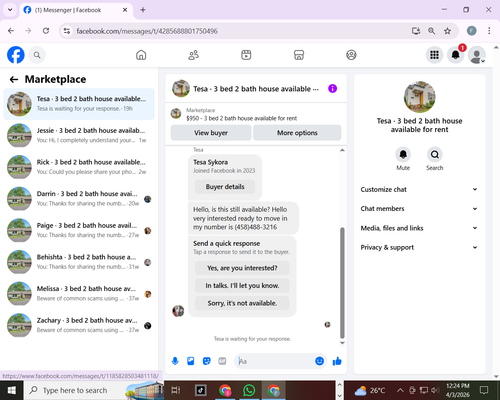
Task: Expand the Chat members section
Action: [x=419, y=209]
